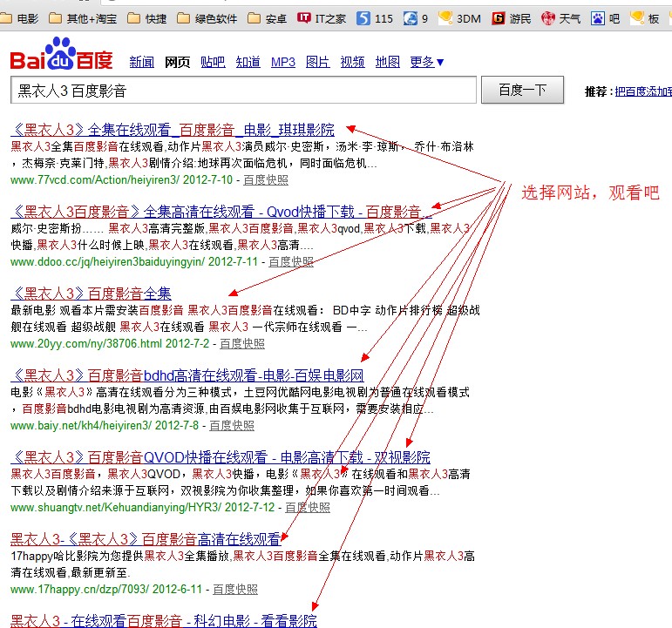Click the green URL www.baiy.net/kh4/heiyiren3/
This screenshot has width=672, height=628.
(x=81, y=425)
